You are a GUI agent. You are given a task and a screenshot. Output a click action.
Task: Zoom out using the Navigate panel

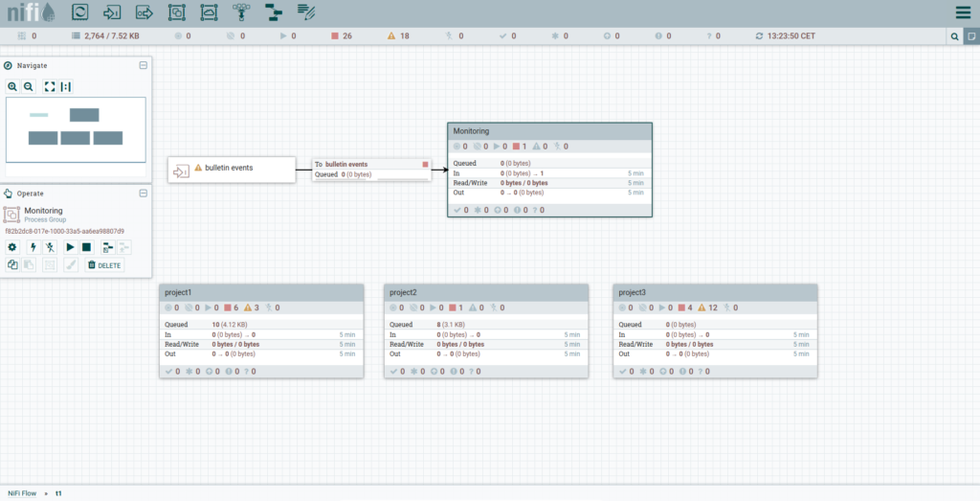[x=28, y=87]
